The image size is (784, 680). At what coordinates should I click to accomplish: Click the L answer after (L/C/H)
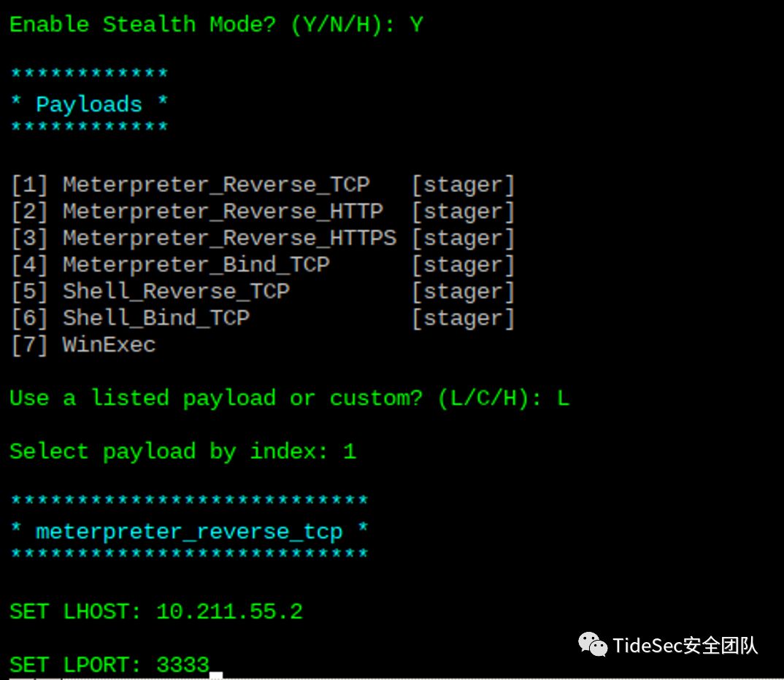point(562,398)
